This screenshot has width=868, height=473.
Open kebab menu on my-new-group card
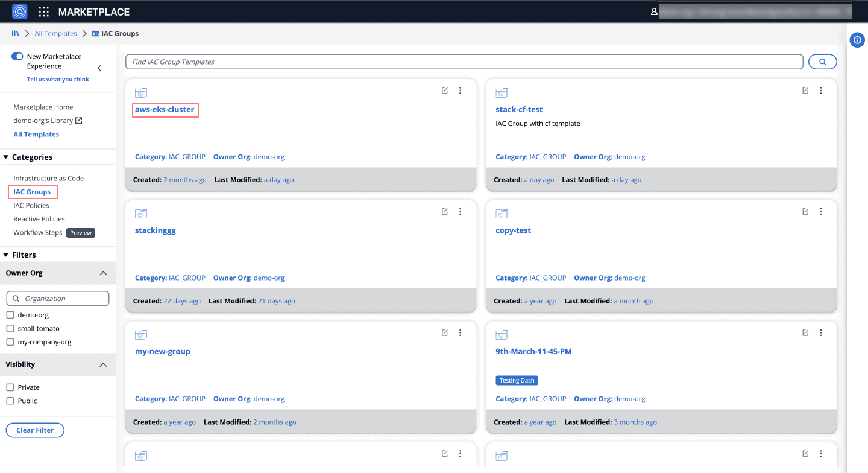point(460,332)
